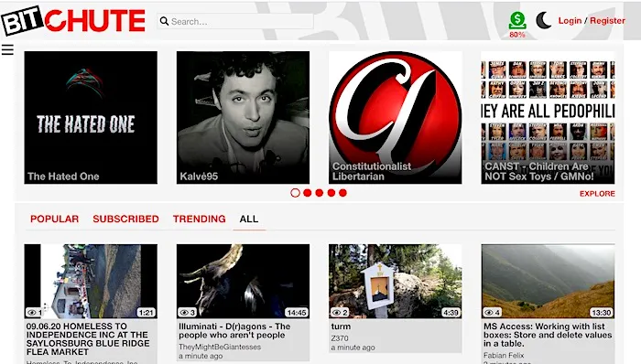The width and height of the screenshot is (641, 364).
Task: Switch to the POPULAR tab
Action: [54, 219]
